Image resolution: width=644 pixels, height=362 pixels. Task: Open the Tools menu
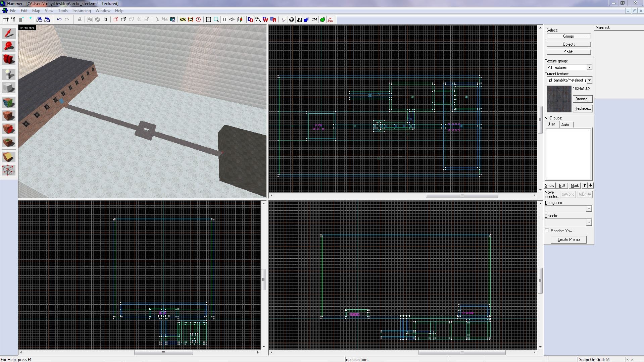pyautogui.click(x=63, y=11)
